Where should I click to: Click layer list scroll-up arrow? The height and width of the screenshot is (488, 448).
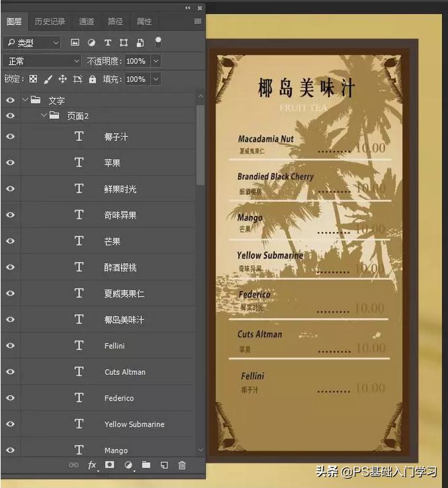point(201,97)
